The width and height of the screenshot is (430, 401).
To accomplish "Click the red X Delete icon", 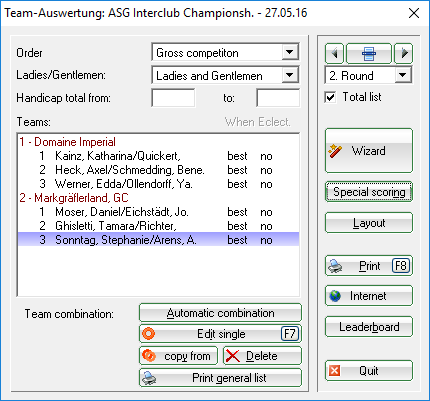I will pos(233,356).
